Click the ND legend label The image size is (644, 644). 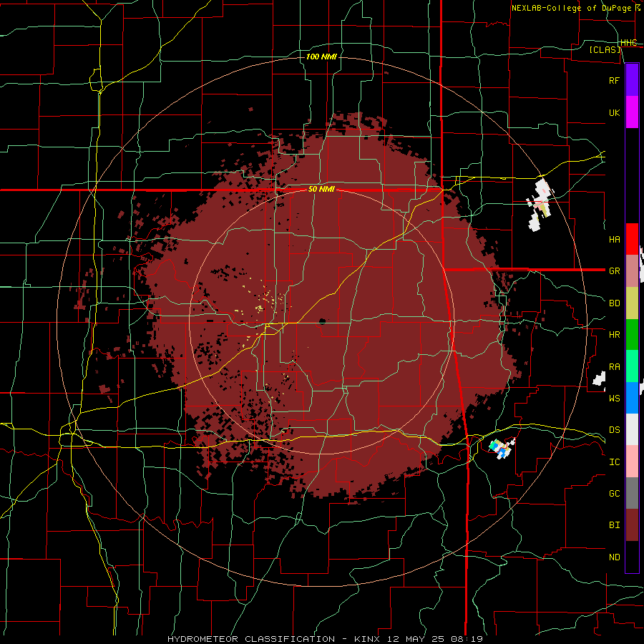614,557
